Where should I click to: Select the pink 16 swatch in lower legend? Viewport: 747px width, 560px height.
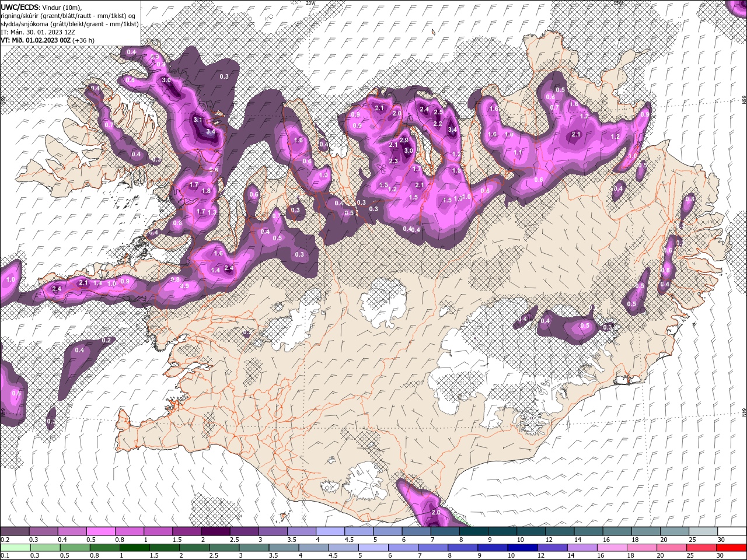[x=612, y=548]
